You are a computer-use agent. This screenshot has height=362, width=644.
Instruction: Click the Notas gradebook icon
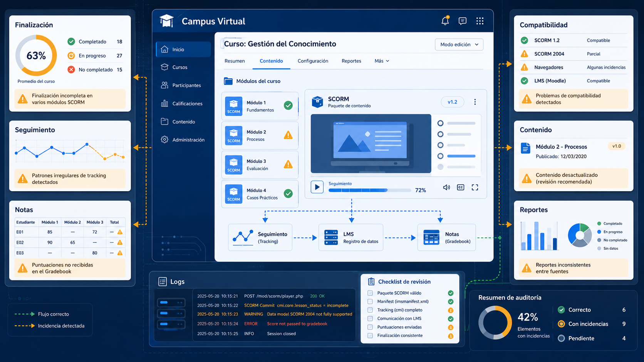pos(431,237)
